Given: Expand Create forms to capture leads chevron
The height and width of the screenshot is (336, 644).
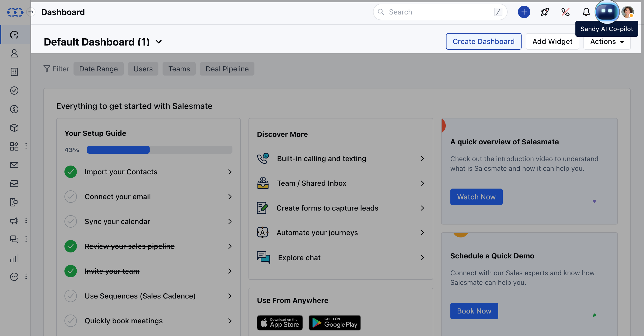Looking at the screenshot, I should [422, 208].
